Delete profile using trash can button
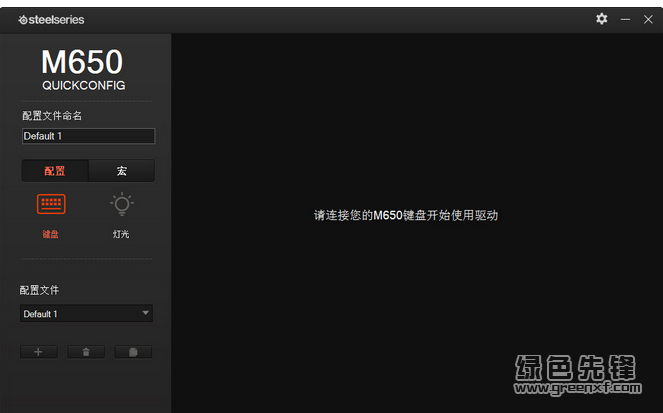This screenshot has width=663, height=413. click(x=86, y=352)
